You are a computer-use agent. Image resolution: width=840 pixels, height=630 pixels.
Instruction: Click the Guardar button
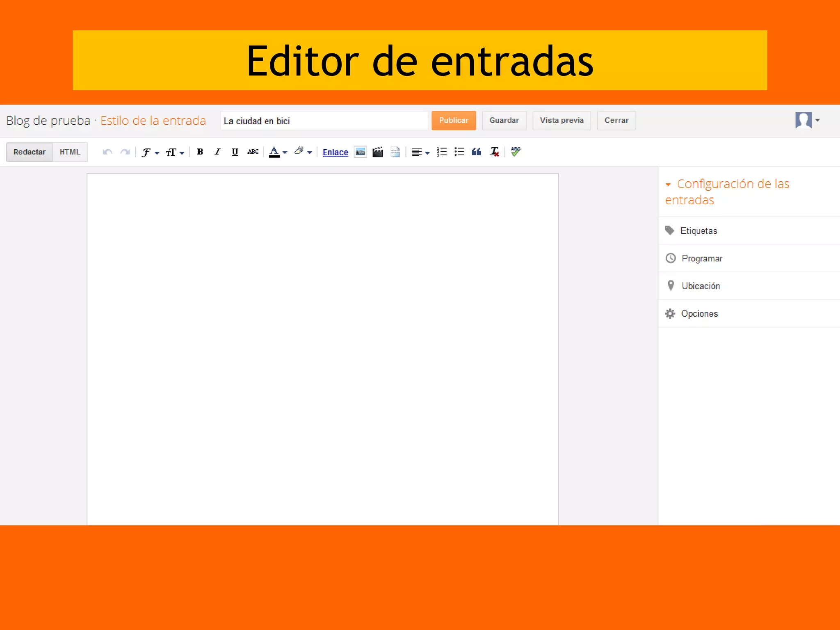[504, 121]
